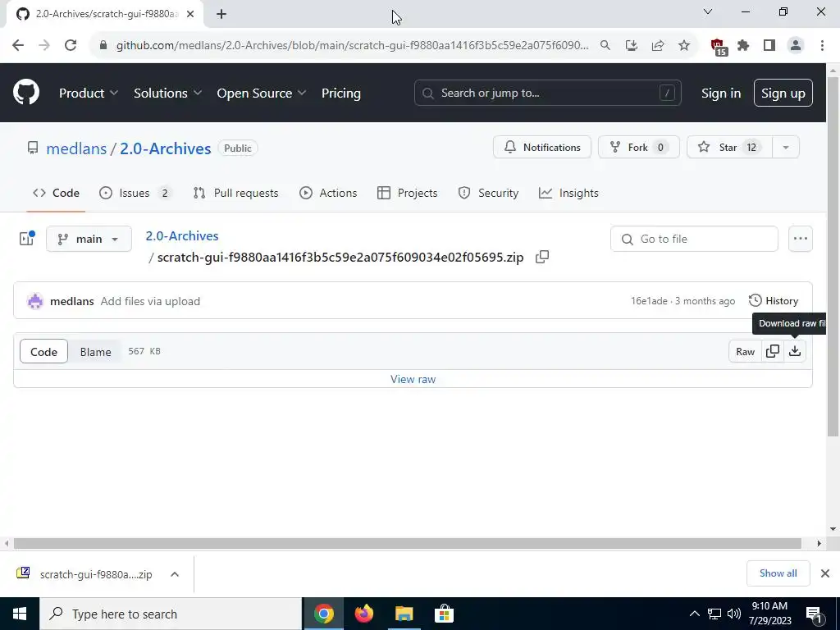Star the repository

click(x=729, y=148)
